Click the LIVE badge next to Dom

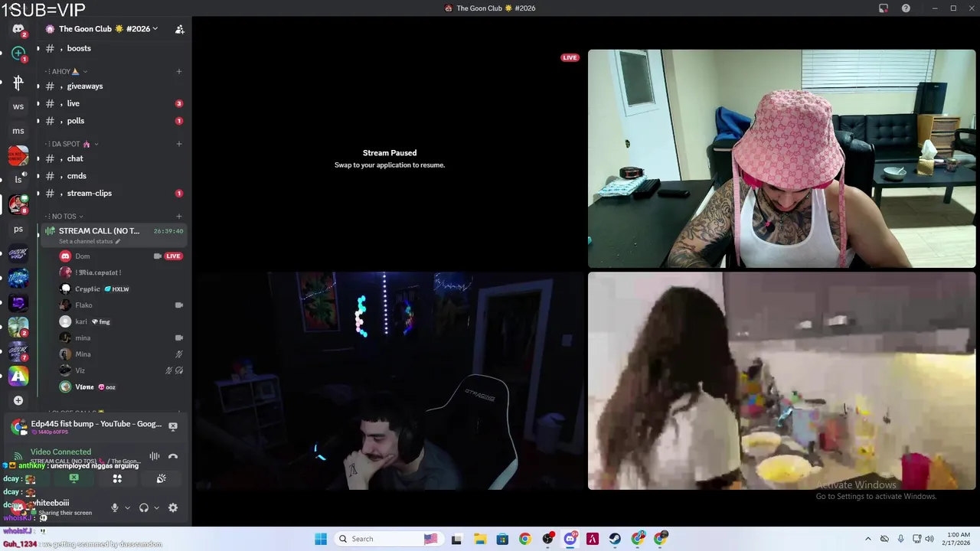(174, 256)
